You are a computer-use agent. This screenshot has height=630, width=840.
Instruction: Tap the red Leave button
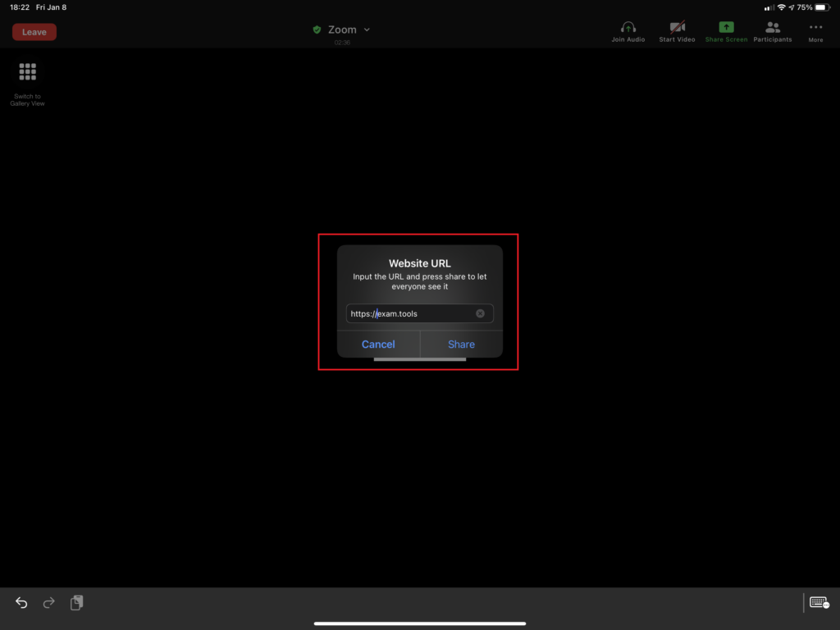click(34, 32)
